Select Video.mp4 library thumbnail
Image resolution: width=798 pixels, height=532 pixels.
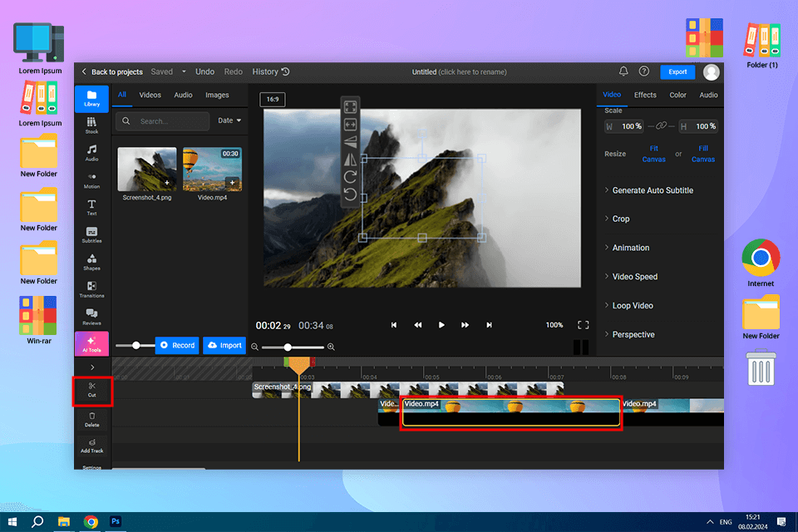pos(212,169)
